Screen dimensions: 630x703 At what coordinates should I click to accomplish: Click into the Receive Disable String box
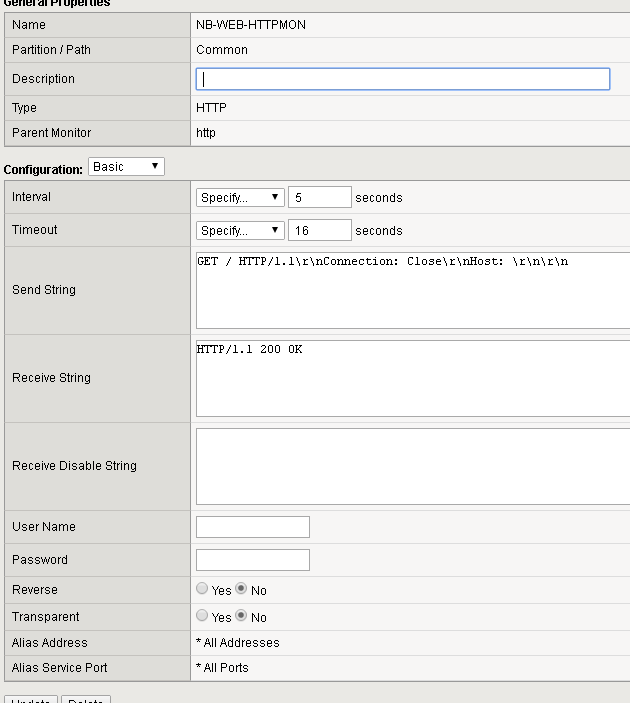tap(412, 466)
